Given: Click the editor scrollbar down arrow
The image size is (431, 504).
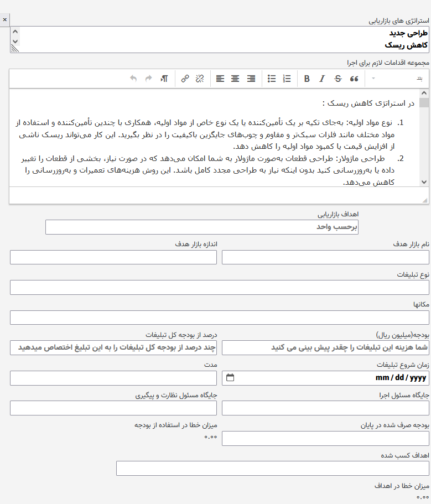Looking at the screenshot, I should [424, 182].
